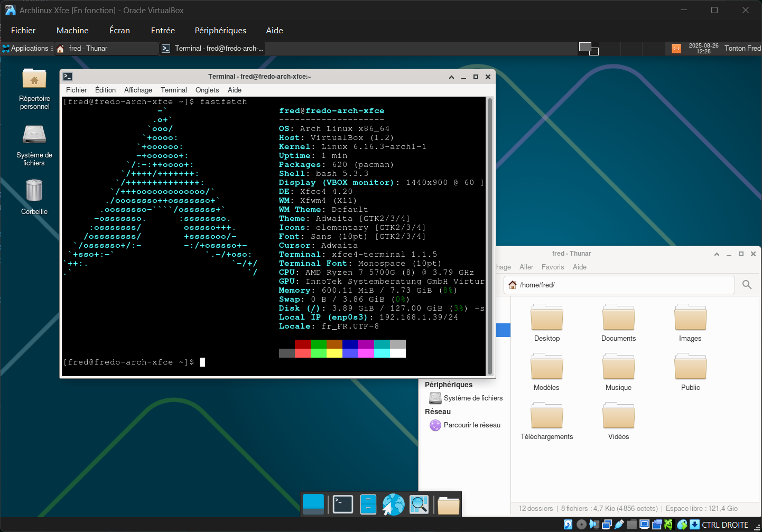The height and width of the screenshot is (532, 762).
Task: Click the Thunar search magnifier icon
Action: 747,285
